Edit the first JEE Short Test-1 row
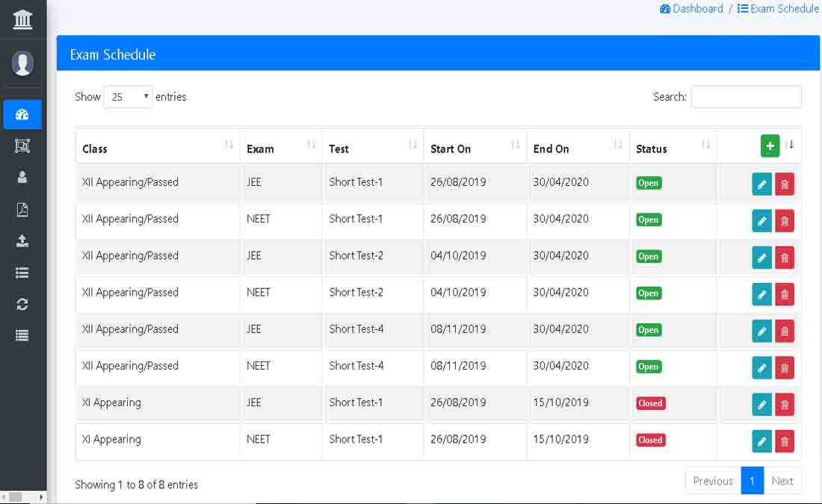Image resolution: width=822 pixels, height=504 pixels. tap(761, 184)
